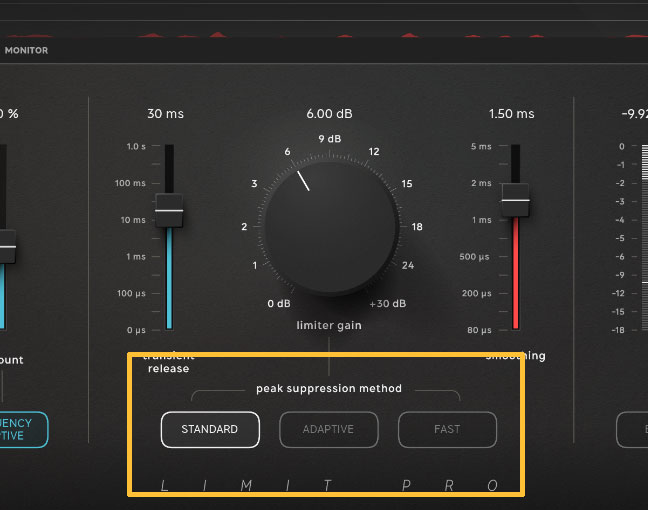Image resolution: width=648 pixels, height=510 pixels.
Task: Select the ADAPTIVE peak suppression method
Action: point(329,429)
